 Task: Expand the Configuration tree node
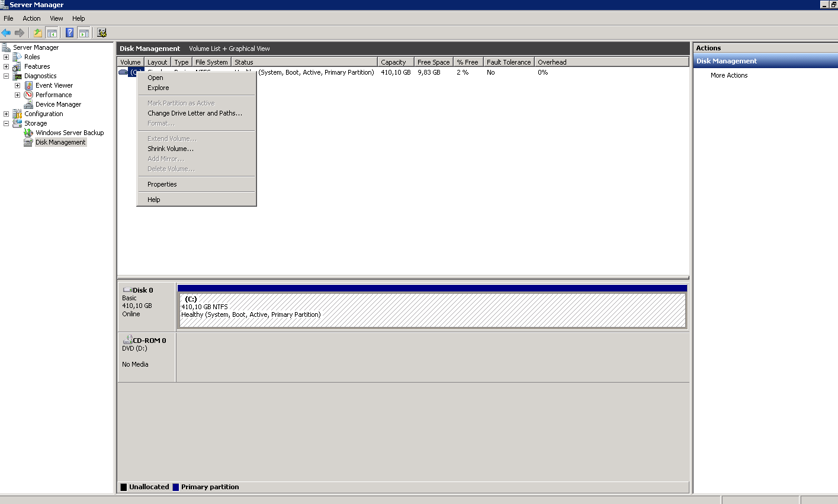tap(6, 114)
